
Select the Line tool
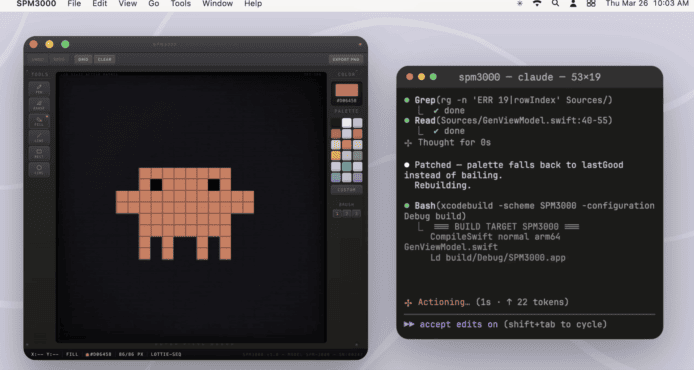coord(39,137)
